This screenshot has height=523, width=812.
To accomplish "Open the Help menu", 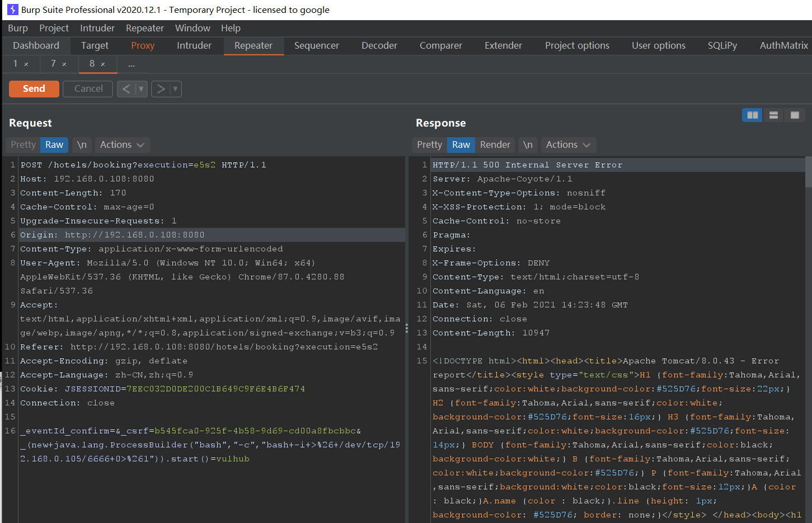I will pyautogui.click(x=231, y=28).
